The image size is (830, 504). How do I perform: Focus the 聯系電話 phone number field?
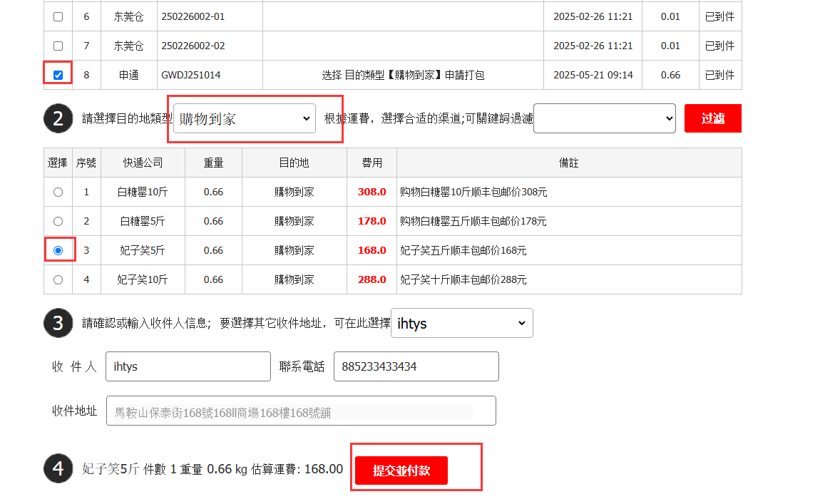(x=416, y=366)
